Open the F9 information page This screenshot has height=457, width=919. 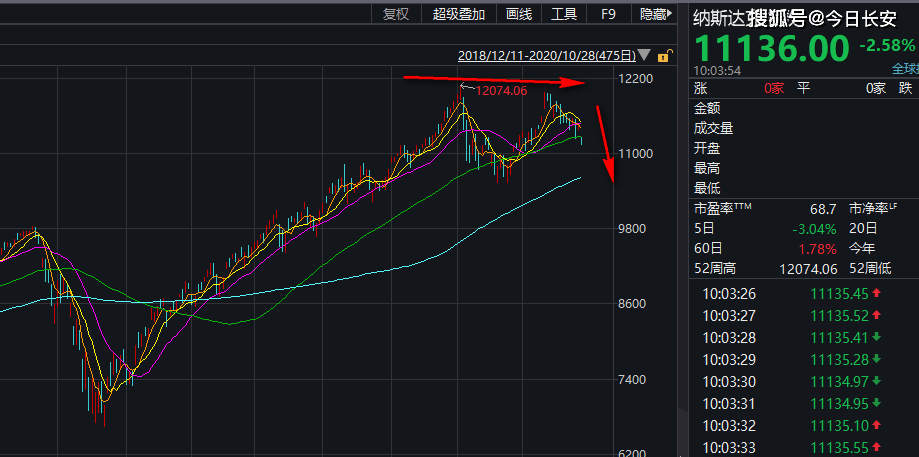(x=608, y=14)
